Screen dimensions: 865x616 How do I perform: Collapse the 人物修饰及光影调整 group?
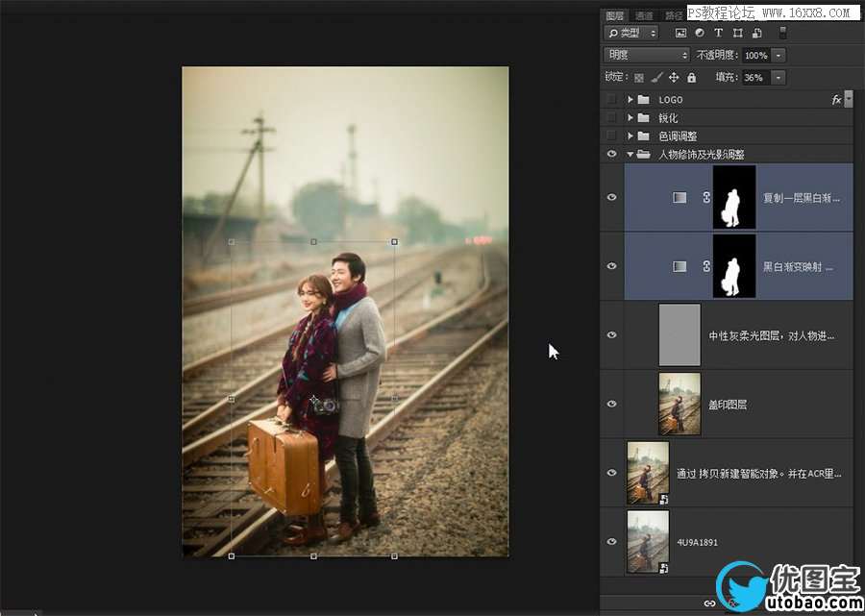[630, 155]
